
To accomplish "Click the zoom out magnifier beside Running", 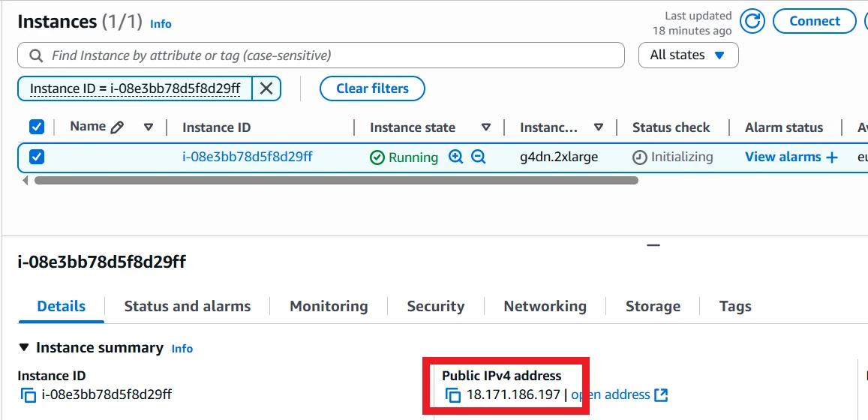I will [479, 157].
